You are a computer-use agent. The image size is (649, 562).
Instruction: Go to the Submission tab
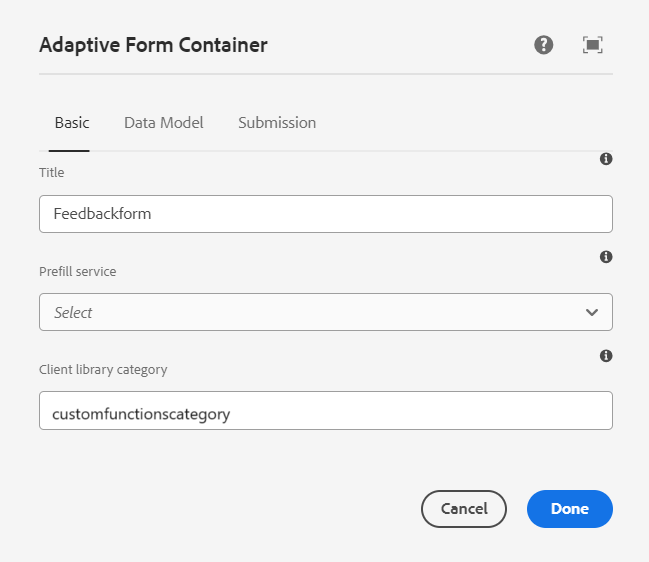click(x=277, y=123)
